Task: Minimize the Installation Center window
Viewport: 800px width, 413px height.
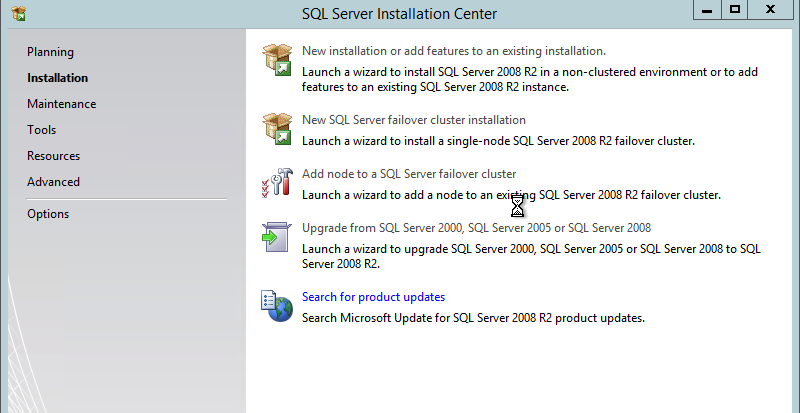Action: coord(705,9)
